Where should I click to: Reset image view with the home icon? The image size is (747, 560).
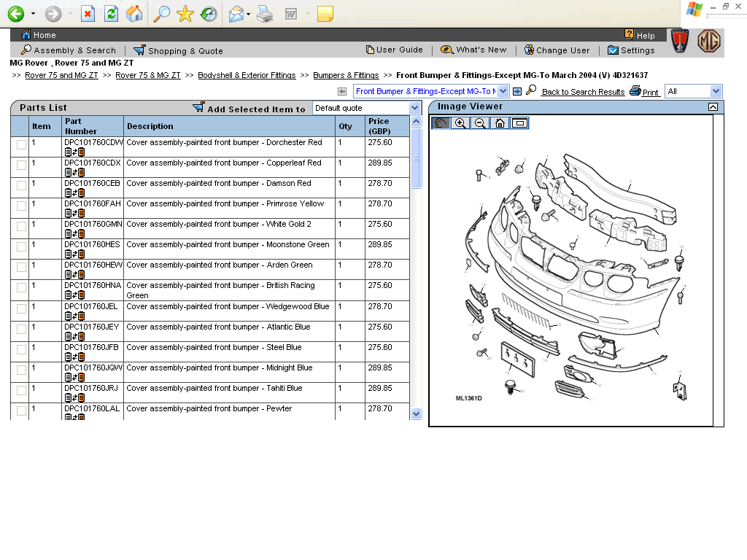click(500, 123)
